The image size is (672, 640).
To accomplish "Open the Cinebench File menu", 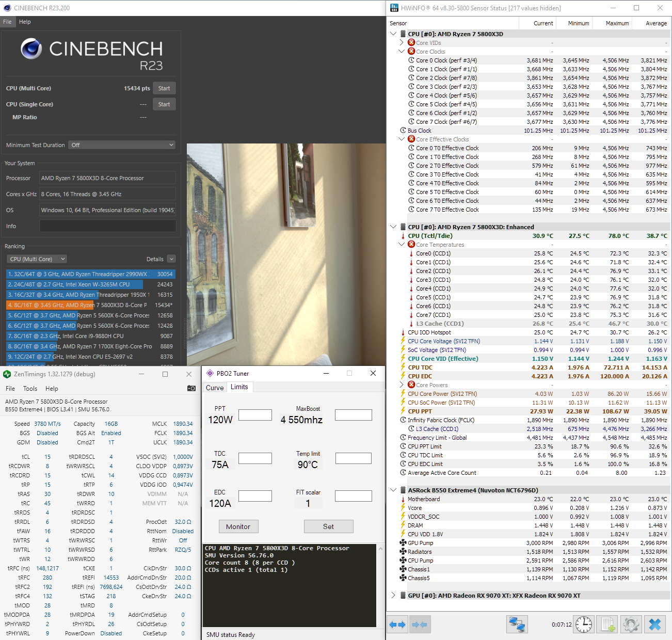I will (7, 22).
